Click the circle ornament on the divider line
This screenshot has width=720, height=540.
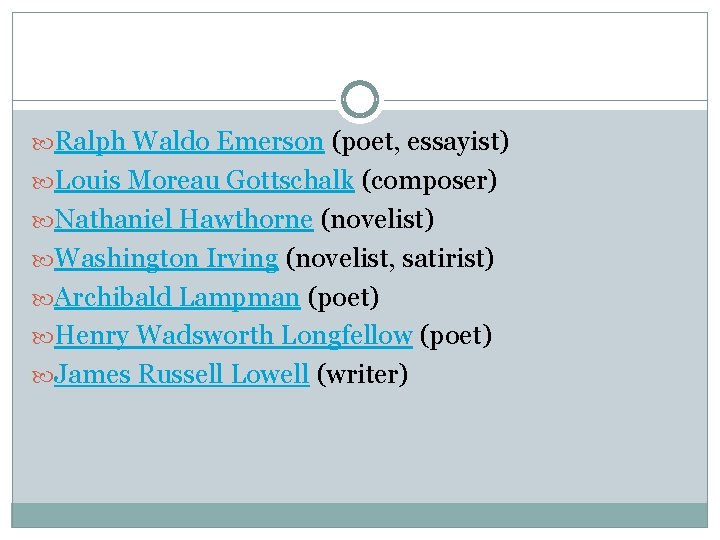[x=360, y=100]
